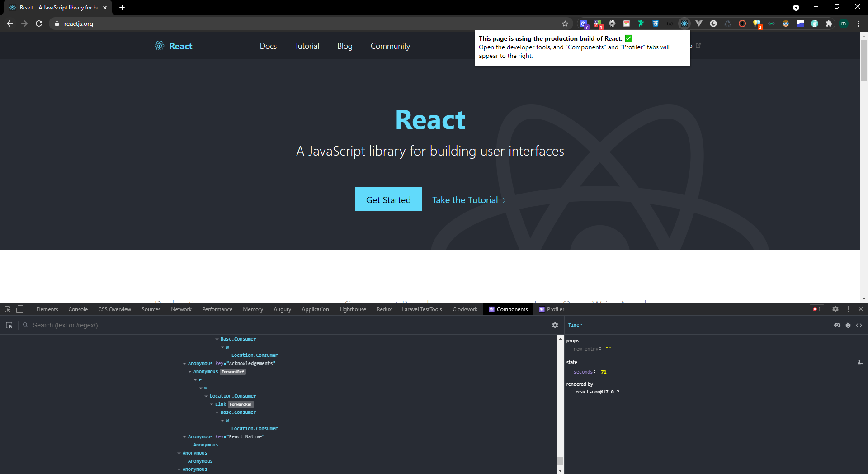Close the DevTools panel
The width and height of the screenshot is (868, 474).
click(x=861, y=309)
